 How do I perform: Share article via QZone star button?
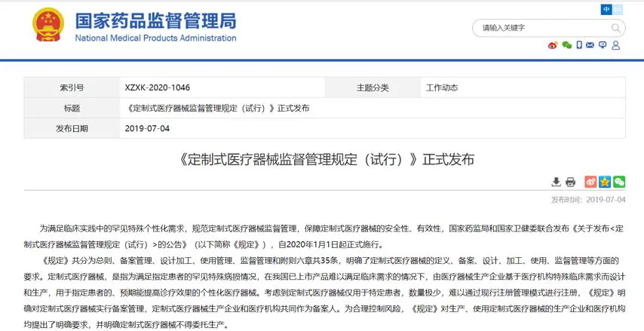point(605,182)
